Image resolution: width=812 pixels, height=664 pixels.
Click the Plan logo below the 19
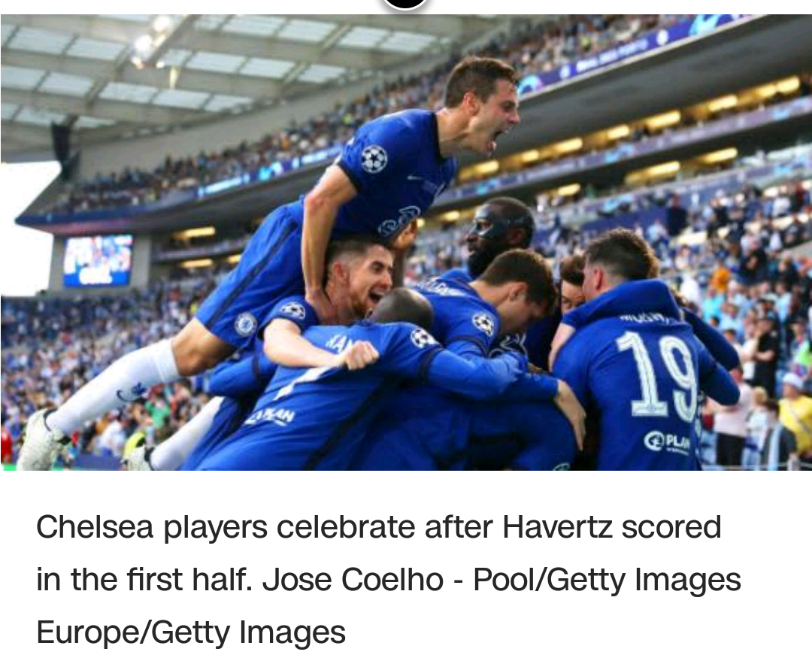(x=668, y=441)
